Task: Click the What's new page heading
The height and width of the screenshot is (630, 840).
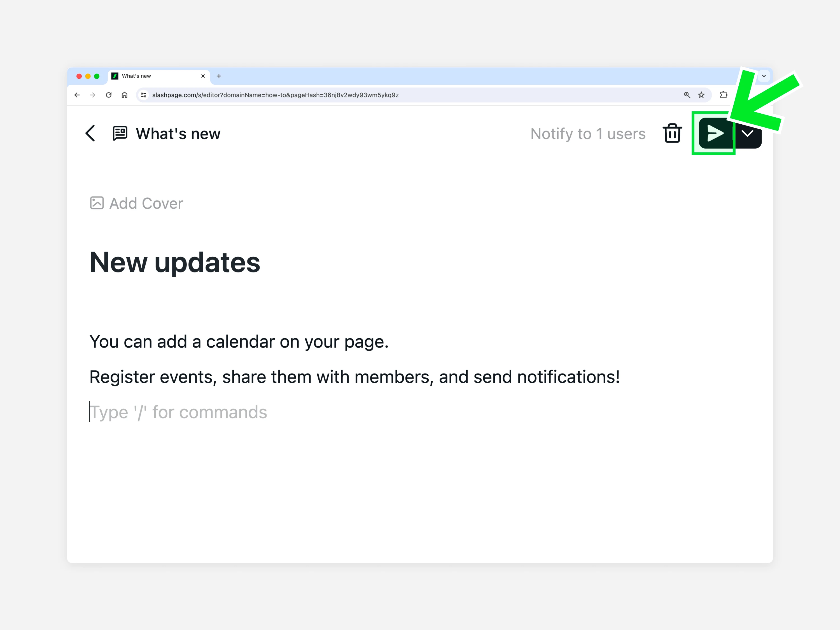Action: point(178,134)
